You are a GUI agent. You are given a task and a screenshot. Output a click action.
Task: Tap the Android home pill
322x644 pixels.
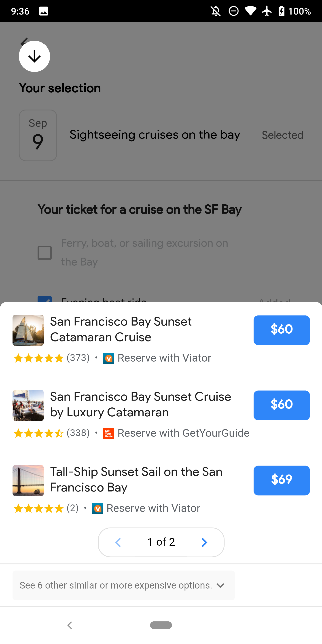click(x=161, y=625)
